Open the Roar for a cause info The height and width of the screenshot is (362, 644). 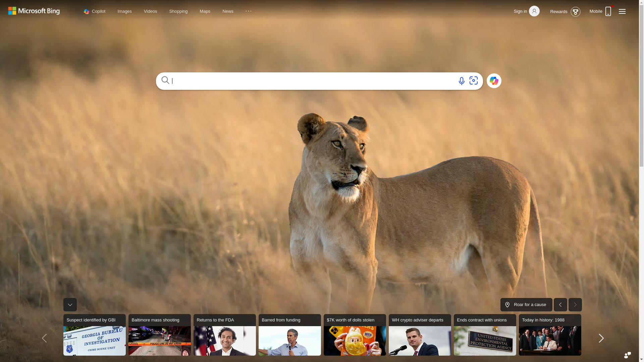point(526,305)
